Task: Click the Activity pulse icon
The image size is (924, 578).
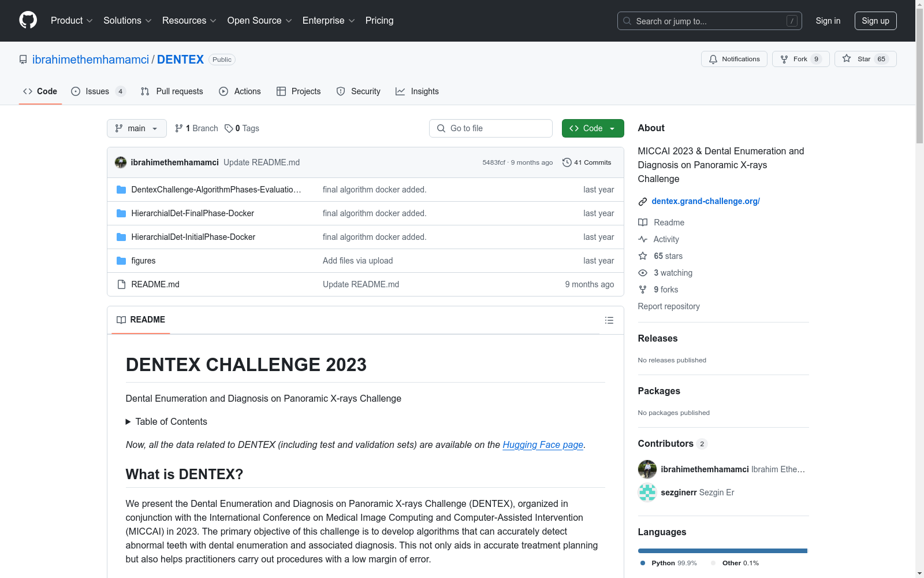Action: click(643, 239)
